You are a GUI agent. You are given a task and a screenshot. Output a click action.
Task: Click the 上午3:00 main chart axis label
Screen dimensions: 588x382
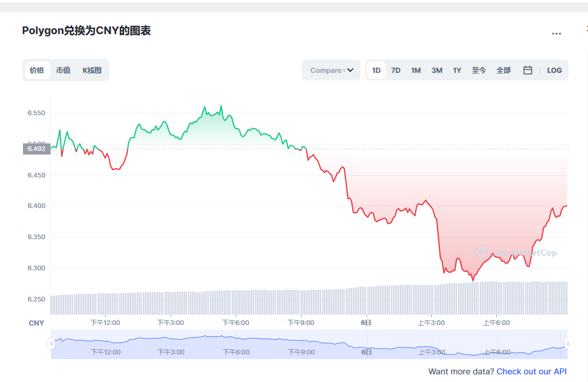(x=431, y=323)
